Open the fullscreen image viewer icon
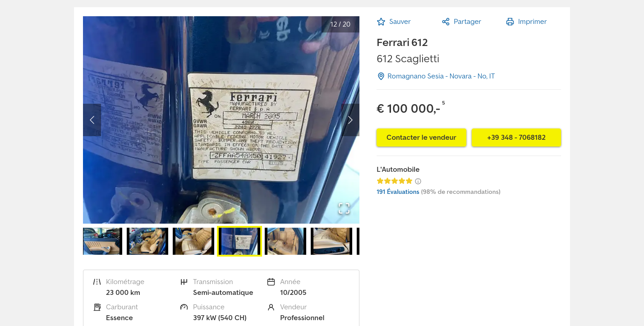644x326 pixels. 344,208
